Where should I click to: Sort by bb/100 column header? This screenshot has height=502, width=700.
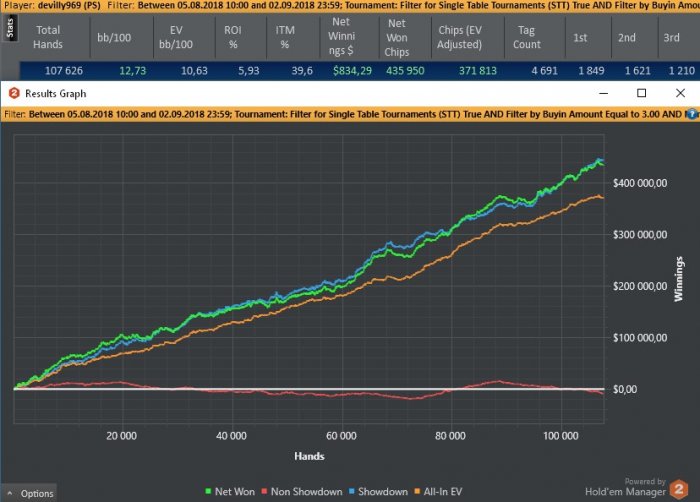point(114,37)
